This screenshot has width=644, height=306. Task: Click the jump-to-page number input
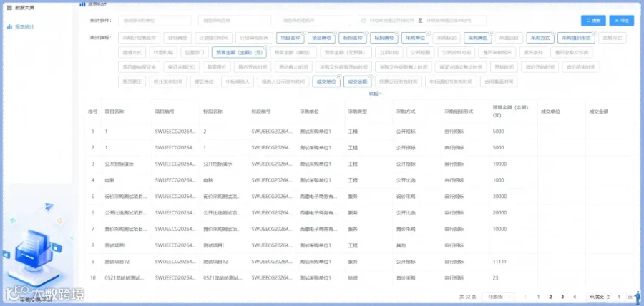(x=618, y=297)
